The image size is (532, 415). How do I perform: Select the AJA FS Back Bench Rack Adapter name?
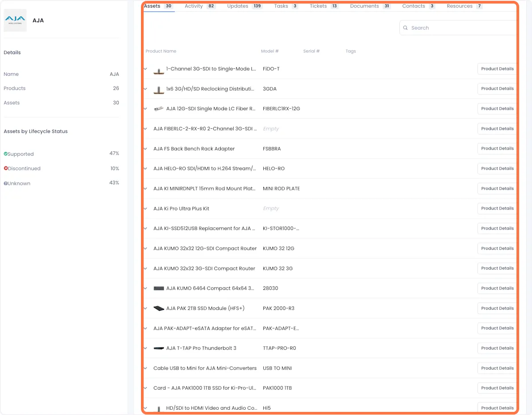point(194,149)
